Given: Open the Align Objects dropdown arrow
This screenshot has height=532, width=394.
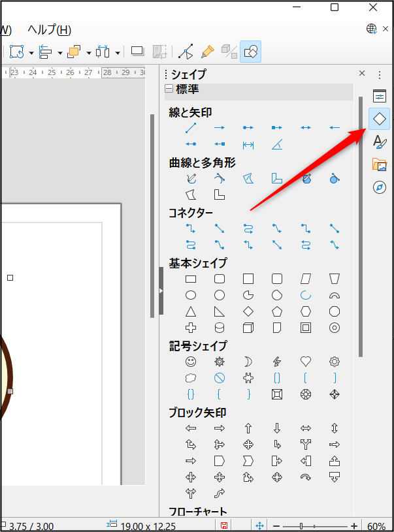Looking at the screenshot, I should [60, 53].
